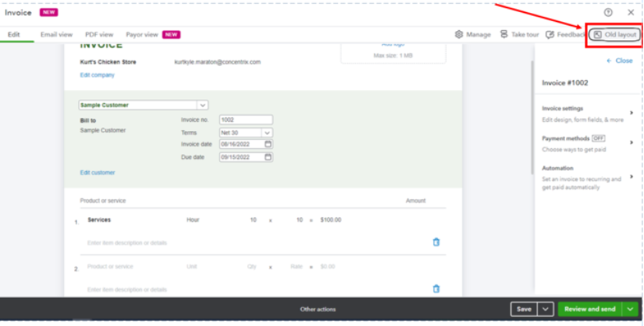
Task: Delete the Services line item with trash icon
Action: tap(436, 242)
